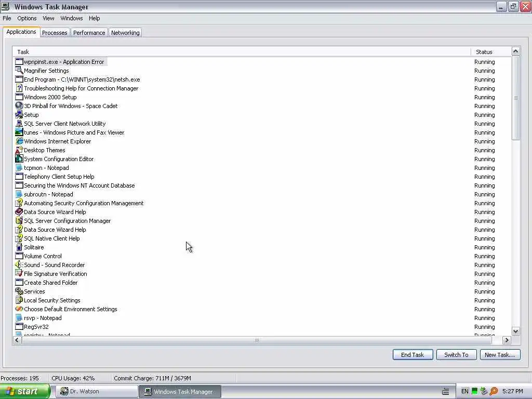Viewport: 532px width, 399px height.
Task: Click the Telephony Client Setup Help icon
Action: 19,177
